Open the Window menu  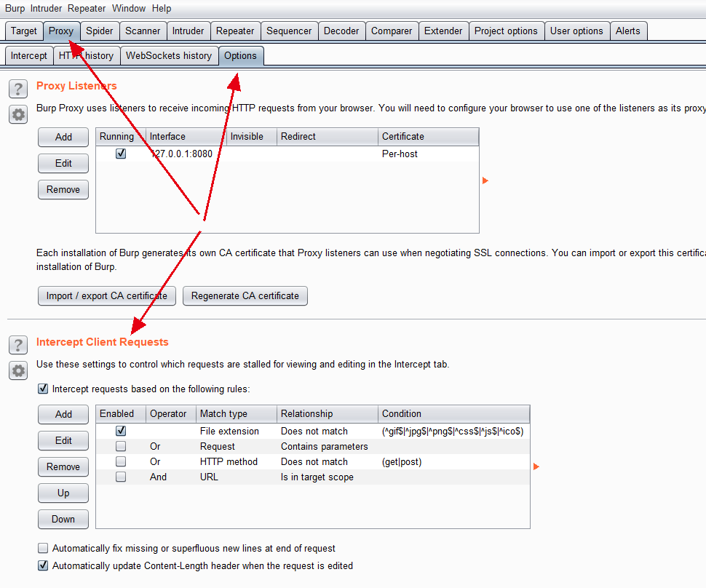(129, 9)
